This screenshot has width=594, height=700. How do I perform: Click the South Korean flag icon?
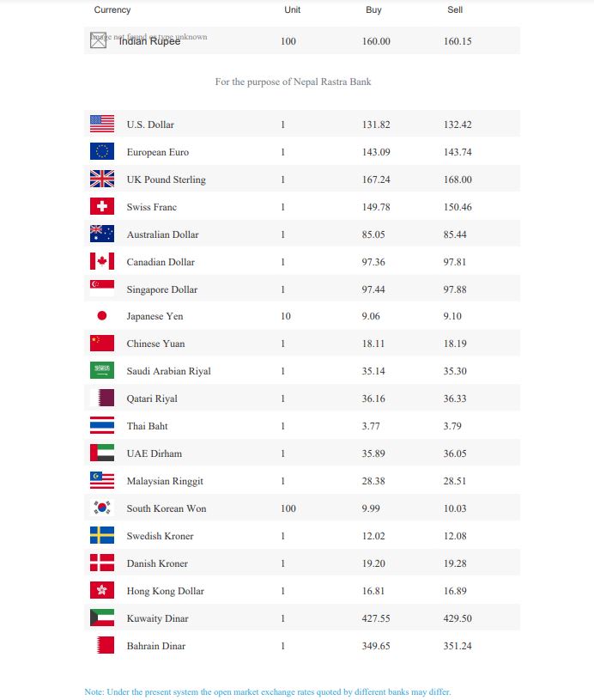tap(102, 508)
